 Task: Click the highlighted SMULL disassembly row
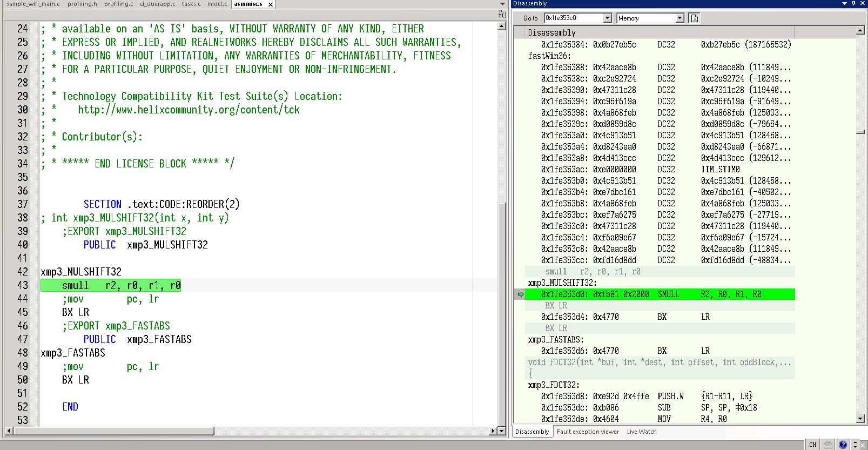coord(660,294)
